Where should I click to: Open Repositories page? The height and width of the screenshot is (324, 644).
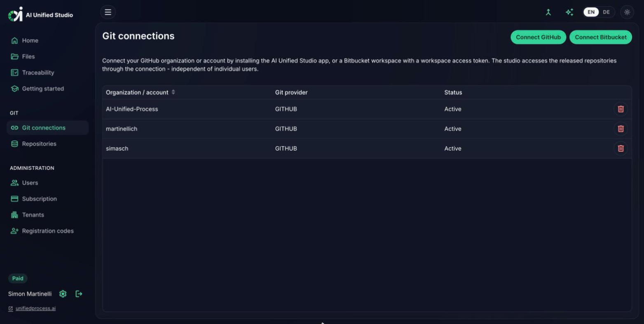[x=48, y=144]
